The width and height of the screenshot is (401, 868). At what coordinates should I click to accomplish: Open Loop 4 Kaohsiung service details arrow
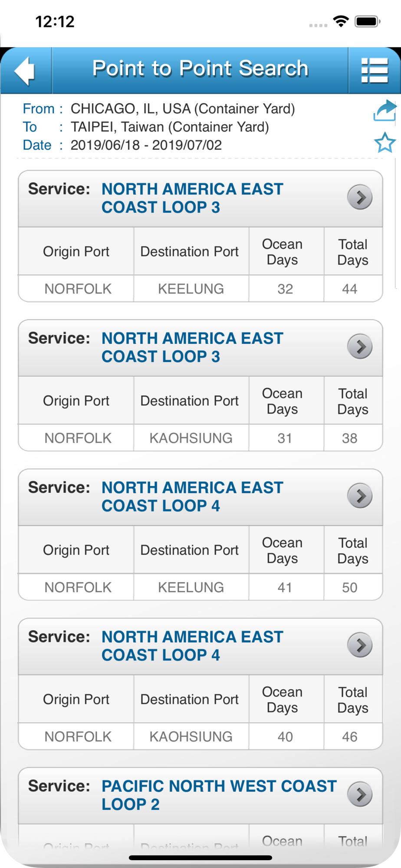[360, 645]
